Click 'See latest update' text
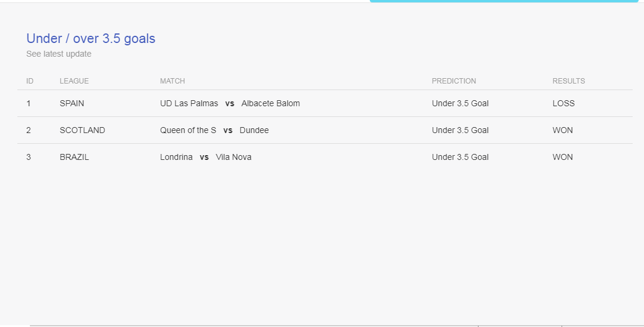The width and height of the screenshot is (644, 327). (x=59, y=54)
